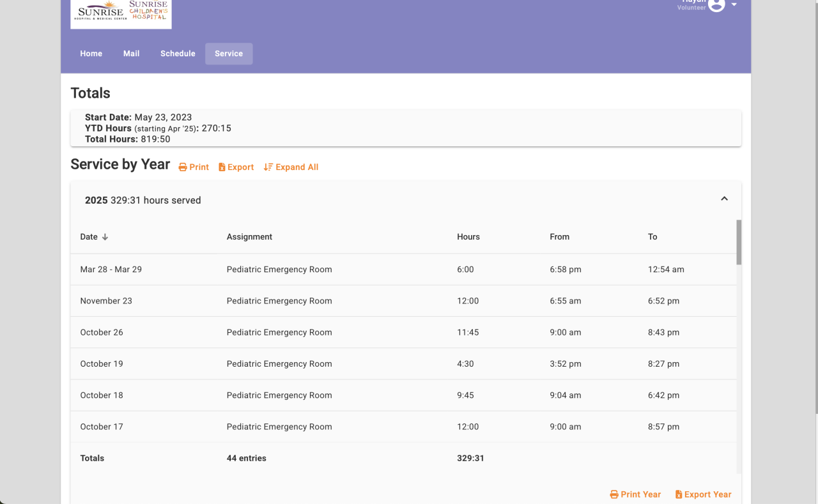
Task: Click the 6:52 pm end time
Action: [x=663, y=301]
